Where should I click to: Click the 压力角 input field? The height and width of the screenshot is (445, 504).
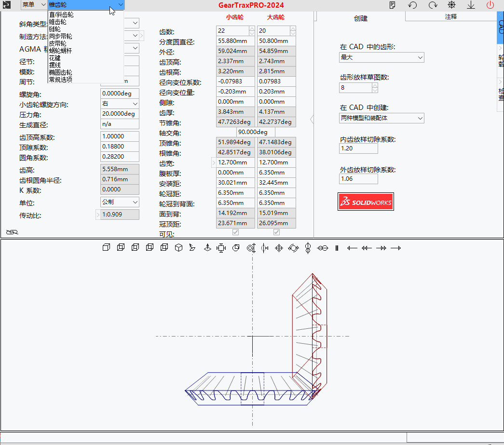120,114
